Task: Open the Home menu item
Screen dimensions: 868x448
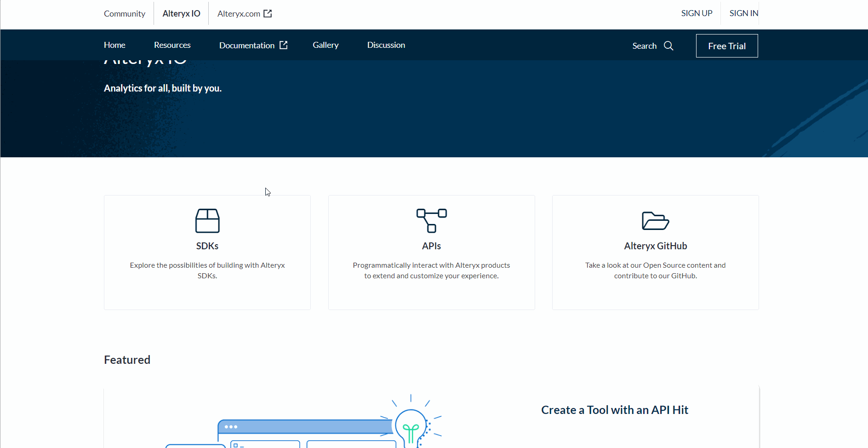Action: (x=115, y=45)
